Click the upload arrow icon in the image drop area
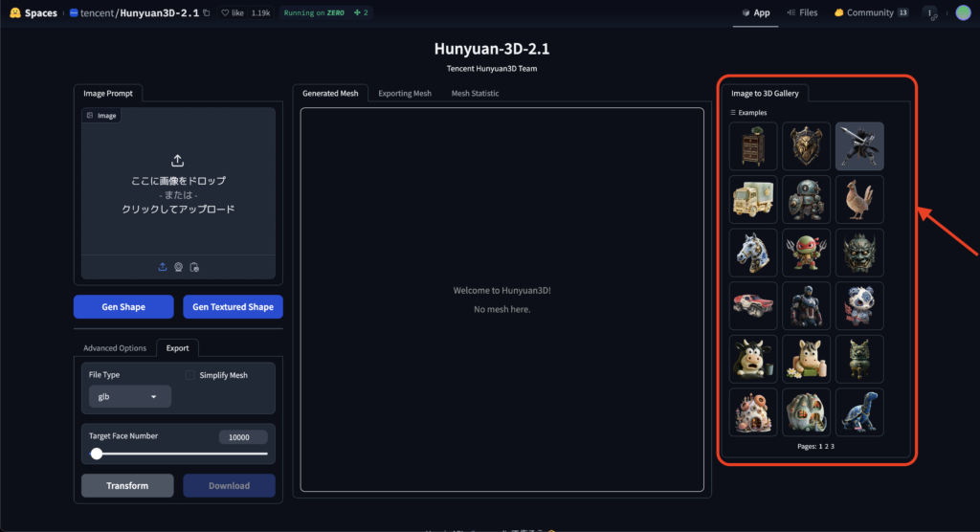Image resolution: width=980 pixels, height=532 pixels. click(177, 161)
